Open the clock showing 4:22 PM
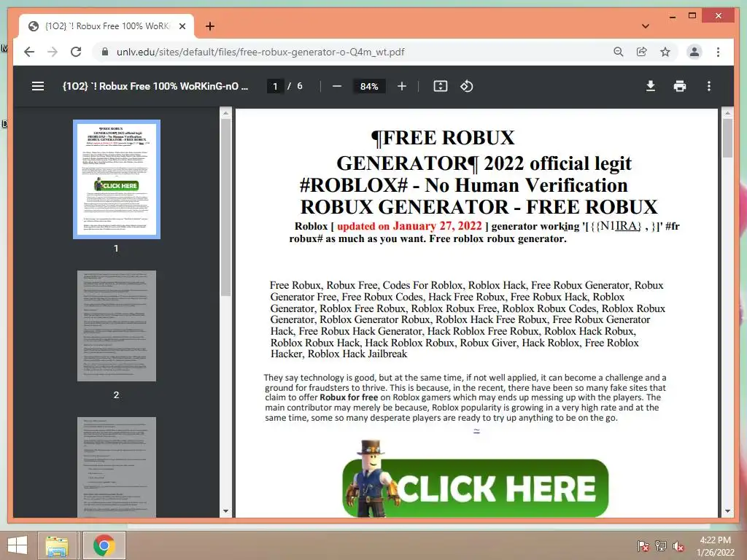 [715, 545]
